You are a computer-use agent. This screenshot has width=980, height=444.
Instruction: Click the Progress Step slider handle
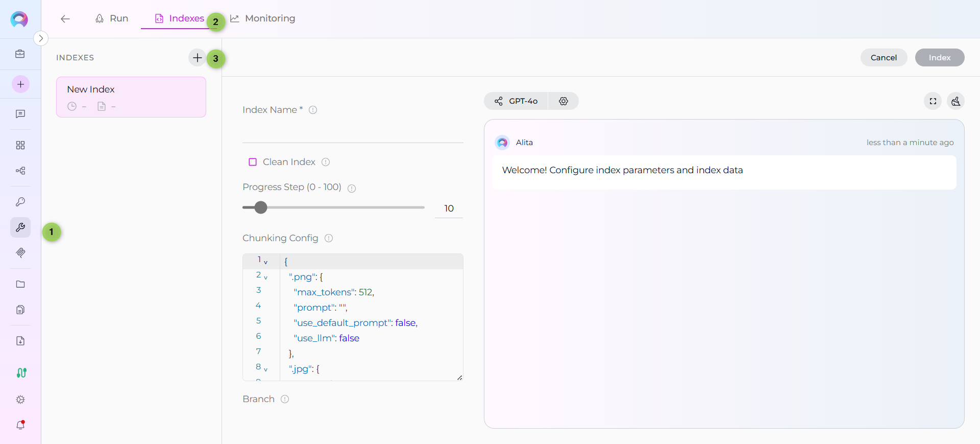(261, 207)
